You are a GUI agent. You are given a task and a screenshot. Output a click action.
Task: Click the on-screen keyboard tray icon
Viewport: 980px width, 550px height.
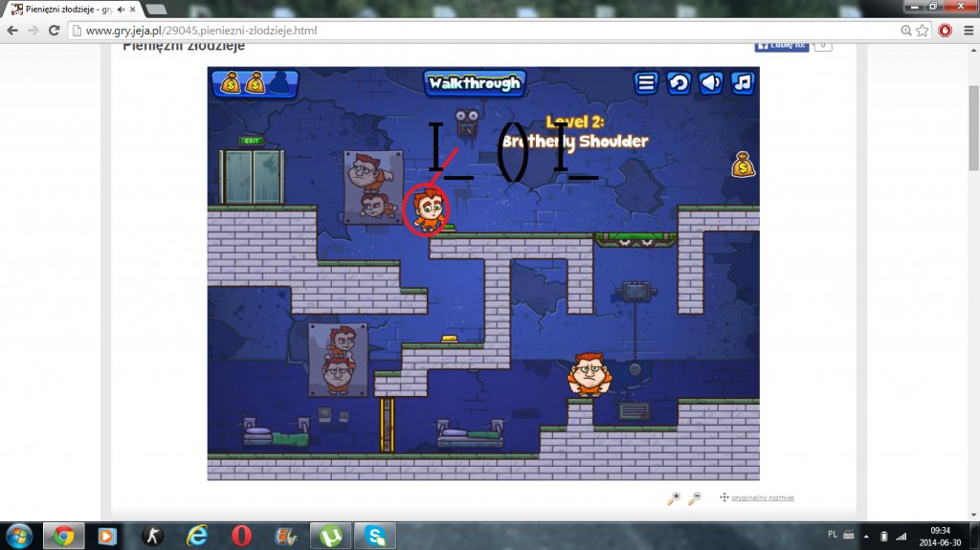pyautogui.click(x=849, y=535)
